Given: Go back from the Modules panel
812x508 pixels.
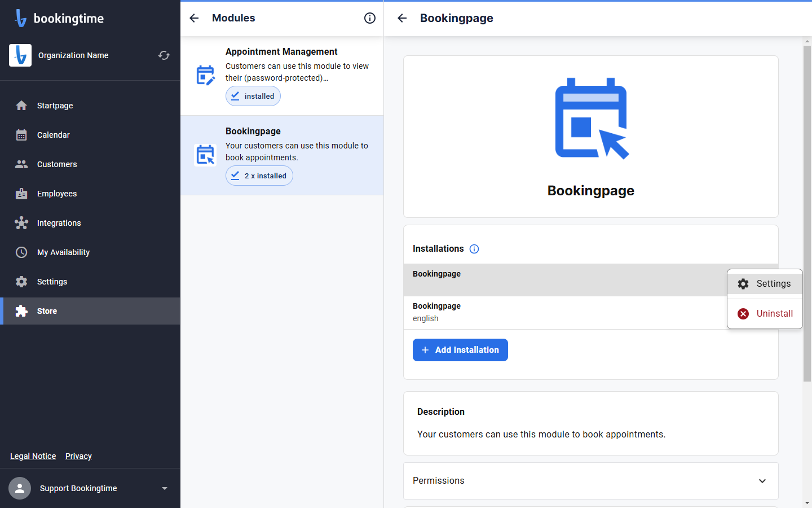Looking at the screenshot, I should (194, 18).
